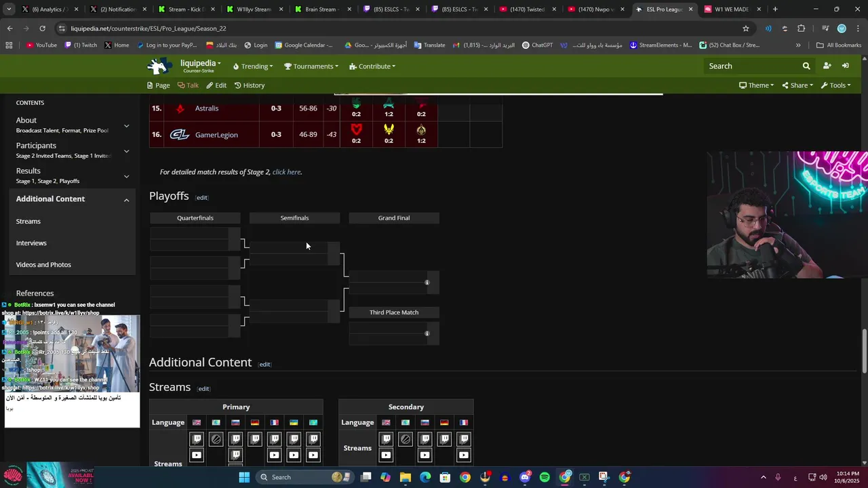This screenshot has height=488, width=868.
Task: Open the user account icon in Liquipedia header
Action: coord(827,66)
